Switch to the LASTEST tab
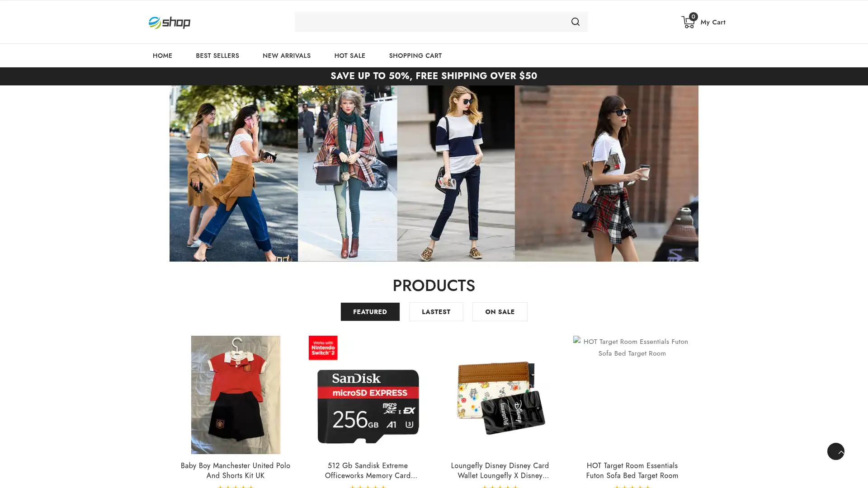The image size is (868, 488). point(436,312)
